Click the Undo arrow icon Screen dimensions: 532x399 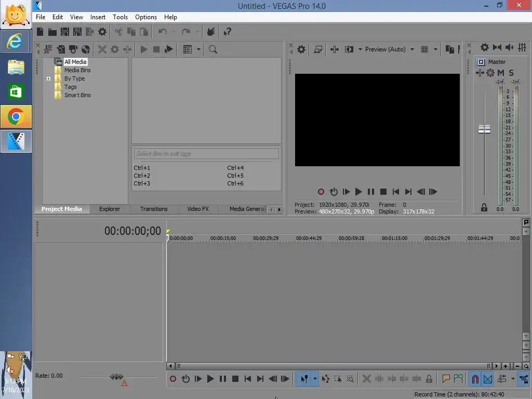[163, 32]
